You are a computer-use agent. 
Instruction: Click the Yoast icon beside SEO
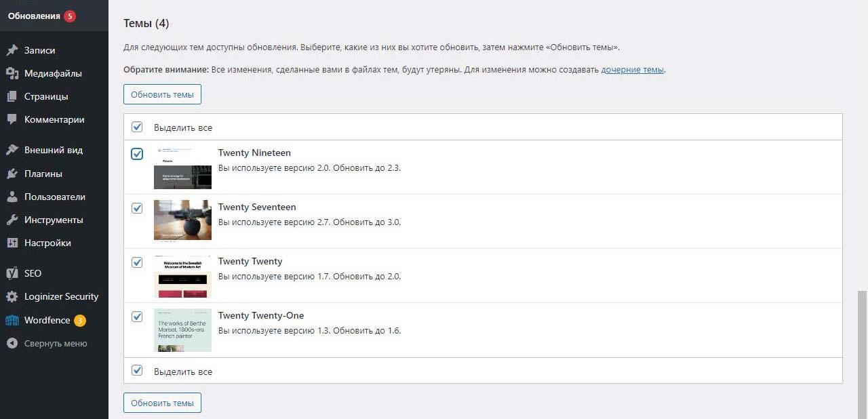pyautogui.click(x=12, y=273)
